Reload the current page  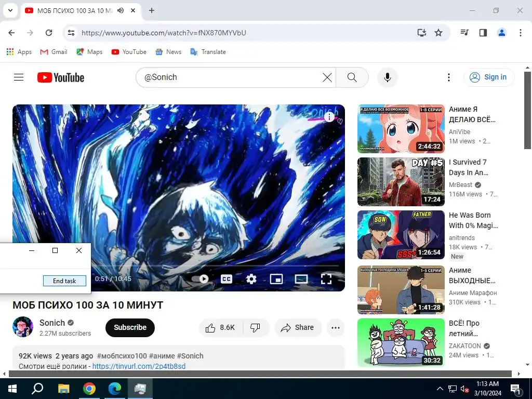(49, 33)
